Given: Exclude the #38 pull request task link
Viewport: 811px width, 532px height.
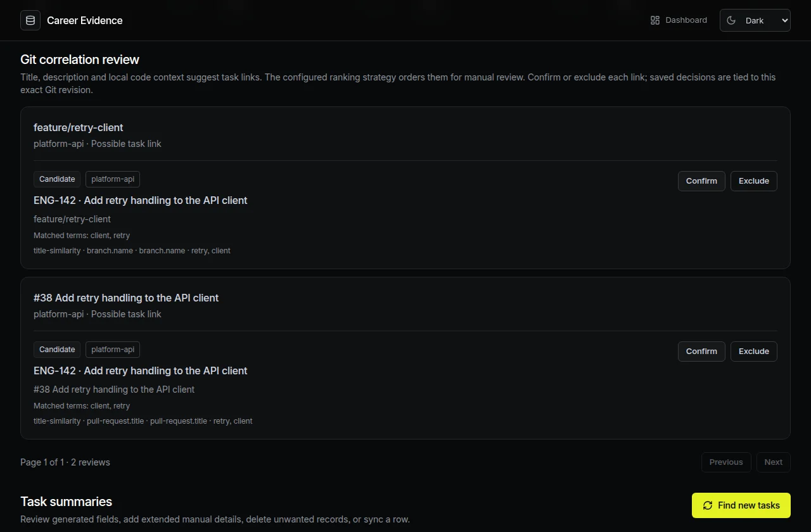Looking at the screenshot, I should 754,351.
